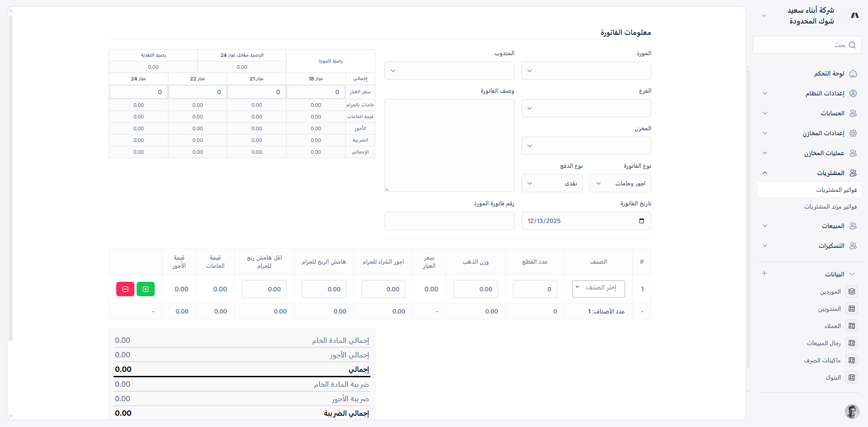Open العملاء customers via its sidebar icon

click(852, 326)
